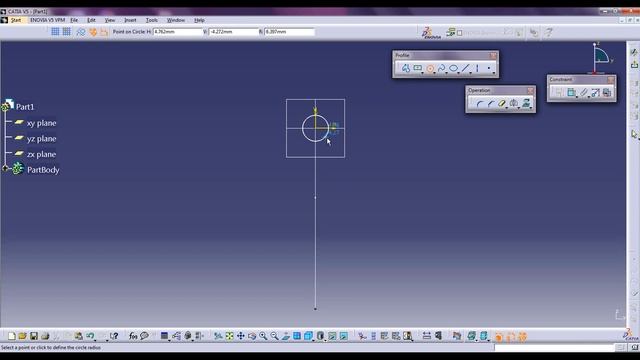
Task: Click the New document icon
Action: (x=11, y=336)
